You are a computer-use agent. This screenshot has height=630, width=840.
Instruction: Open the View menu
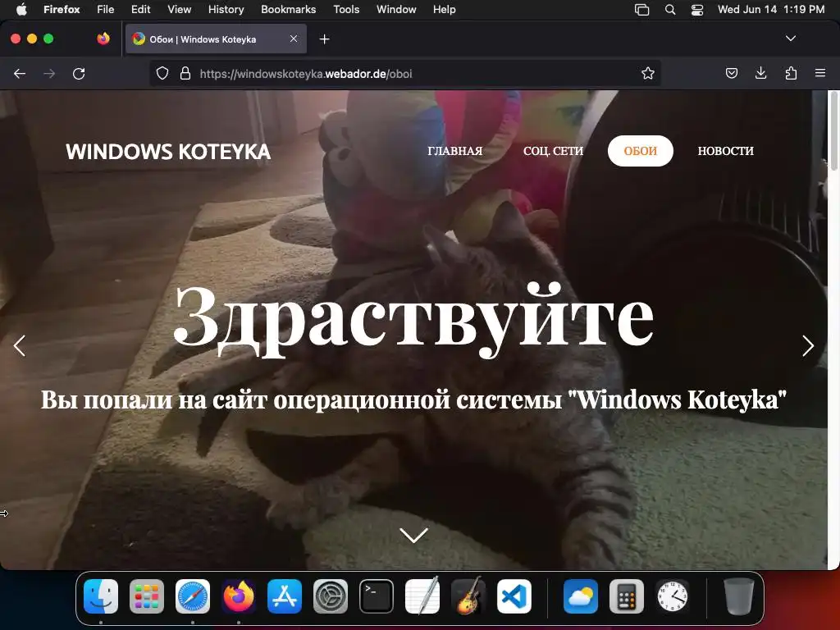[179, 9]
